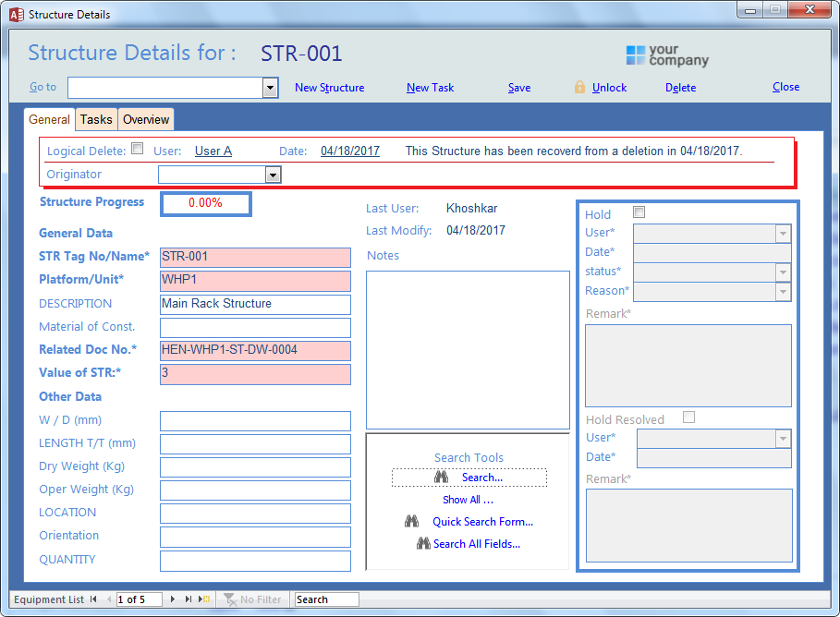The image size is (840, 617).
Task: Select the LENGTH T/T (mm) field
Action: [256, 444]
